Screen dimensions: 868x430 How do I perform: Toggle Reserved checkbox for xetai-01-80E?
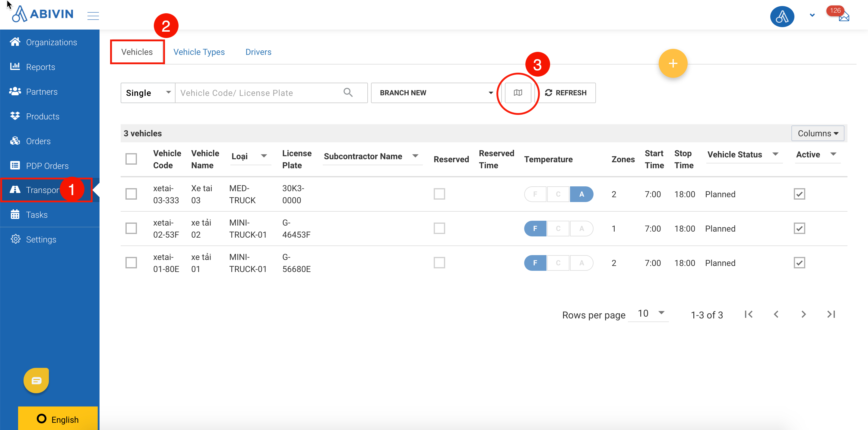[439, 263]
